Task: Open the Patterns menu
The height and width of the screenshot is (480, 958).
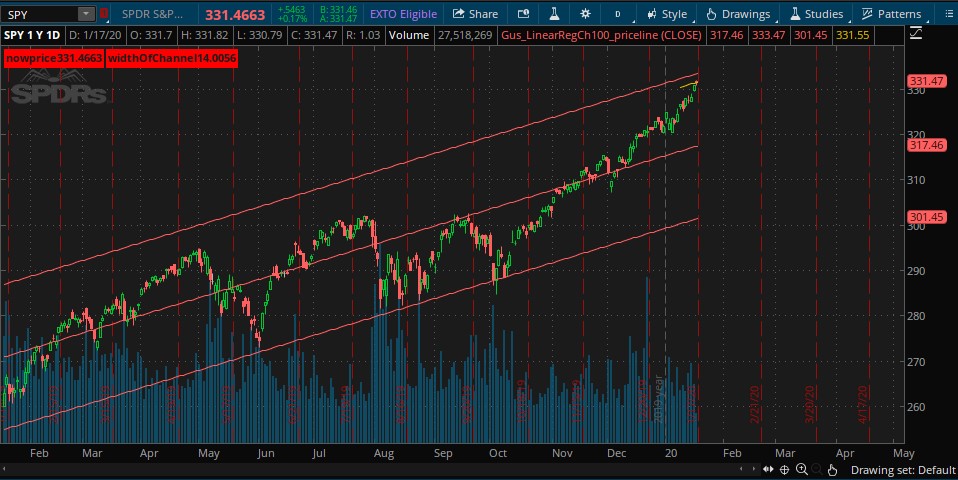Action: pos(892,13)
